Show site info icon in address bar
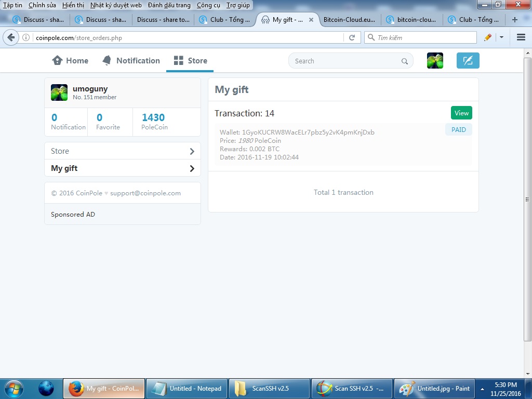Viewport: 532px width, 399px height. click(26, 37)
